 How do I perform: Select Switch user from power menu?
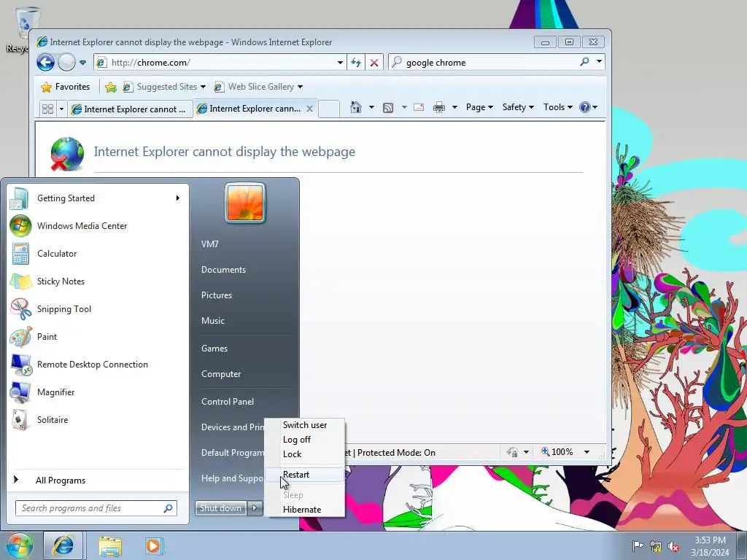coord(305,425)
